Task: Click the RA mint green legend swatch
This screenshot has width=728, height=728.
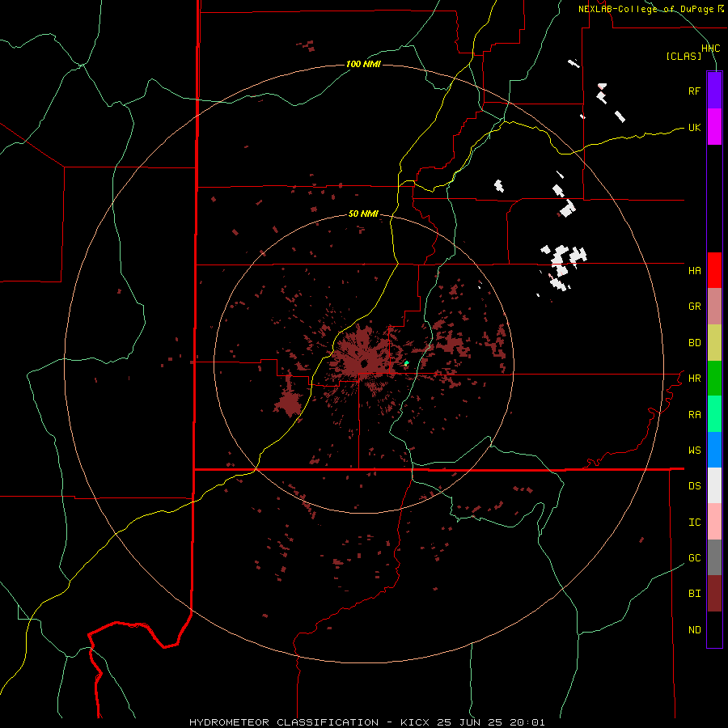Action: click(x=714, y=414)
